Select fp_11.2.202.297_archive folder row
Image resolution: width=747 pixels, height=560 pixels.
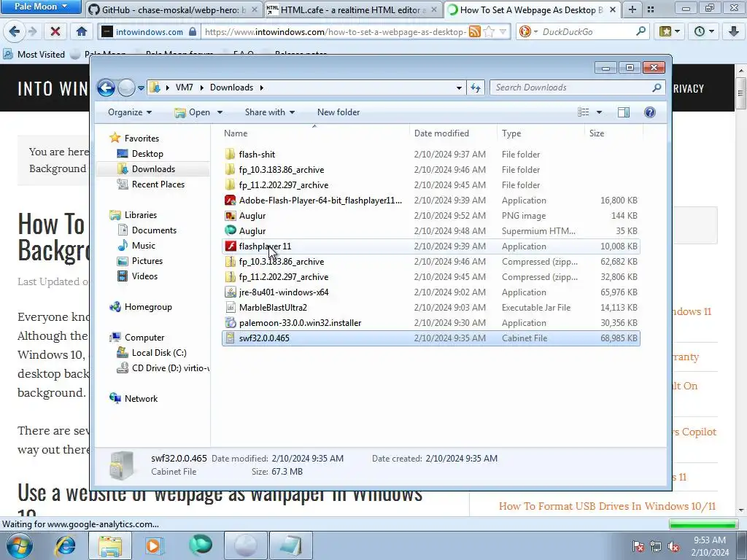(x=430, y=185)
